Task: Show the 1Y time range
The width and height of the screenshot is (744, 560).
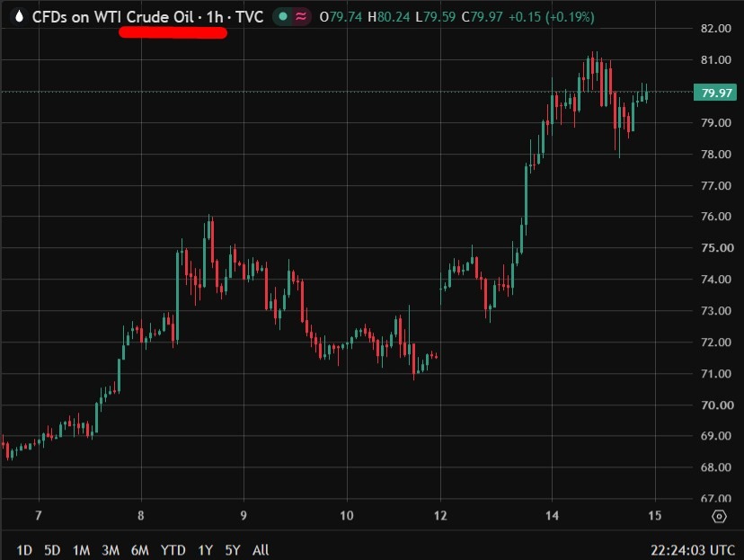Action: pos(205,550)
